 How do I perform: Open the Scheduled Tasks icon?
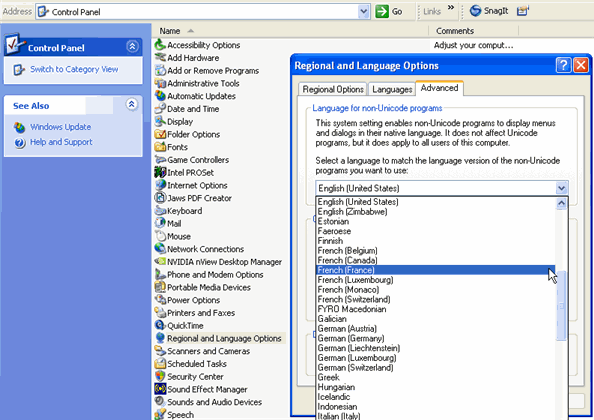(x=160, y=364)
